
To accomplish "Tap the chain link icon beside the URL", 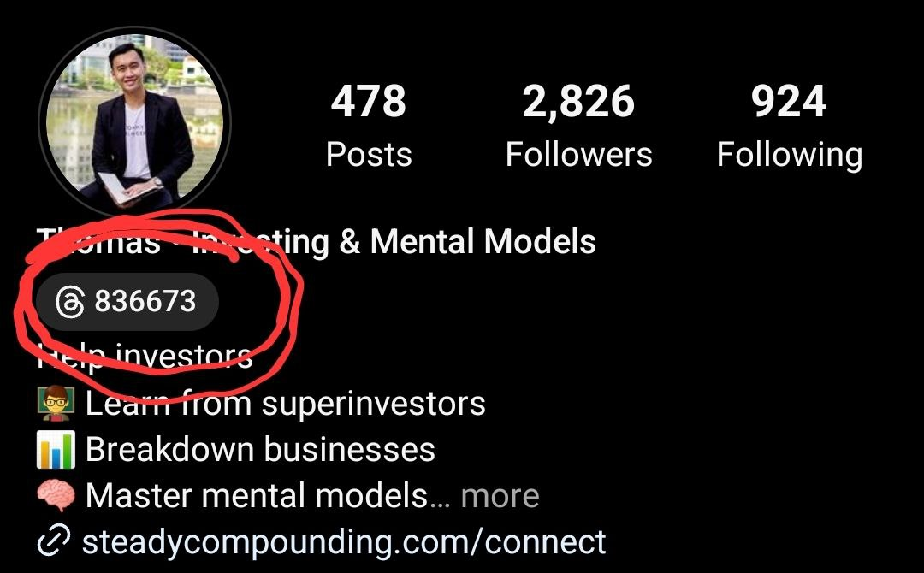I will [54, 541].
